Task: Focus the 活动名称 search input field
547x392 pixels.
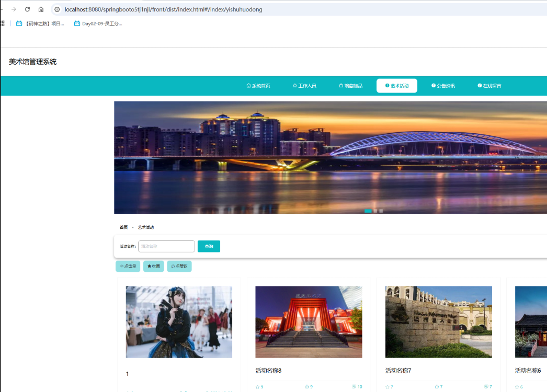Action: 166,246
